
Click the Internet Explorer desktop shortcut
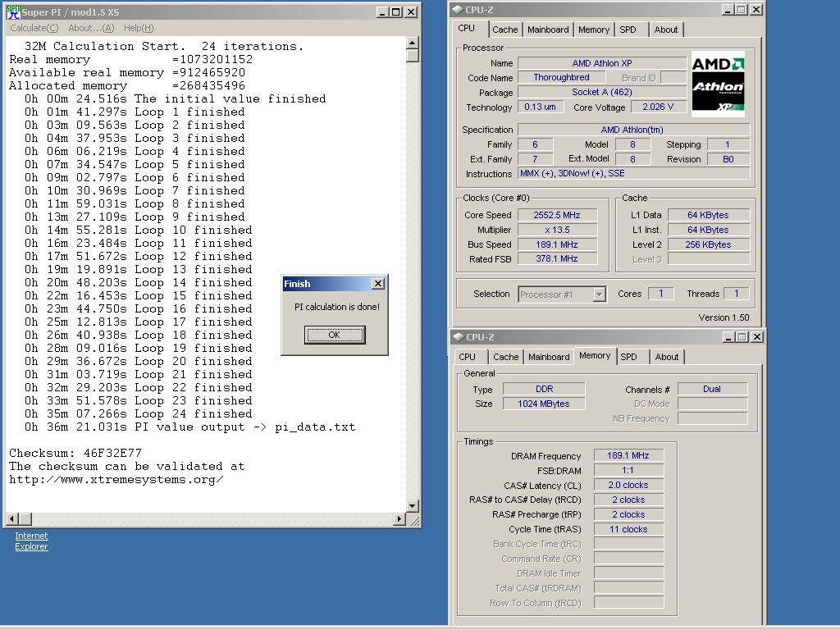pyautogui.click(x=31, y=541)
